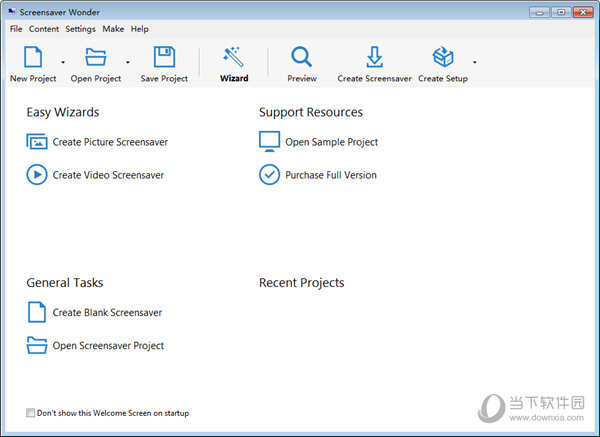Viewport: 600px width, 437px height.
Task: Maximize the Screensaver Wonder window
Action: click(x=561, y=12)
